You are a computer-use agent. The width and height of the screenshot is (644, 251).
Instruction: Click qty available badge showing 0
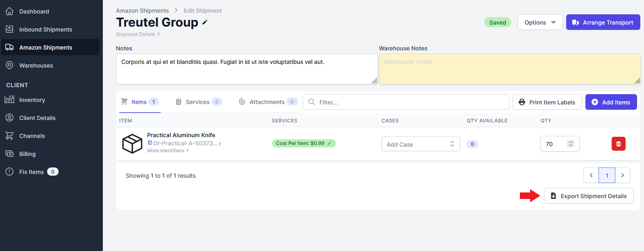tap(472, 144)
